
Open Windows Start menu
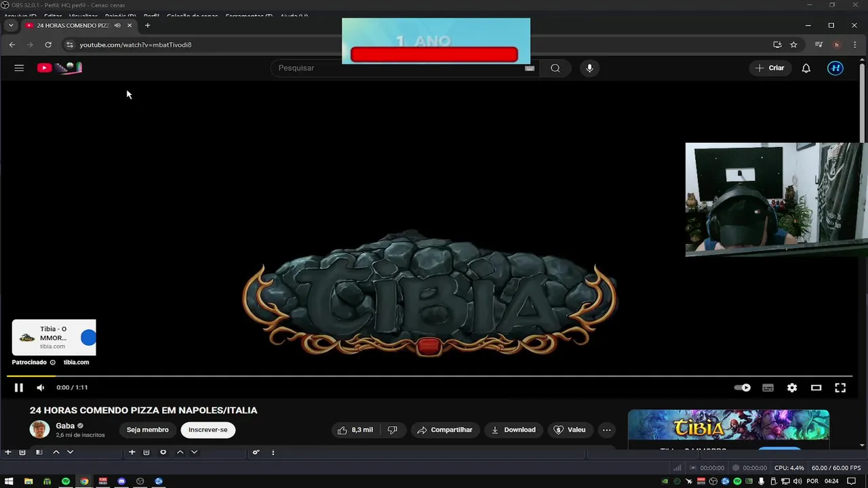[x=9, y=481]
